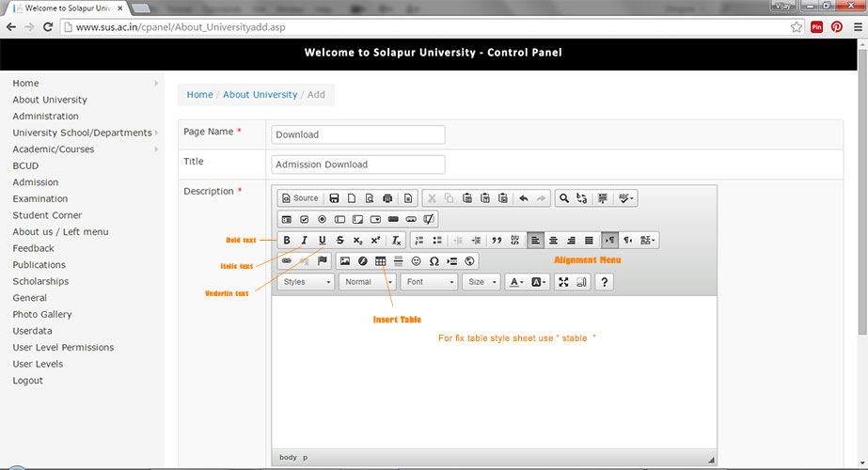Toggle Strikethrough formatting
This screenshot has width=868, height=470.
[x=339, y=241]
